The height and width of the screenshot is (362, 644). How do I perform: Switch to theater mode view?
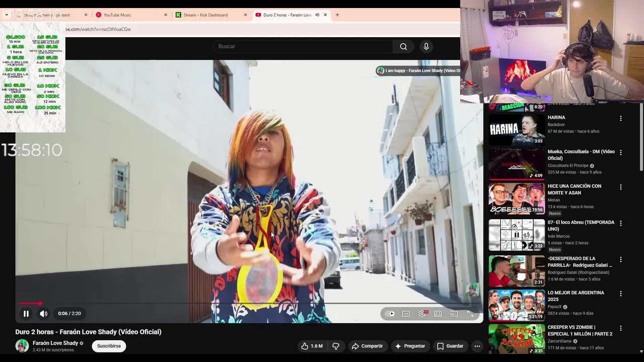[x=438, y=314]
